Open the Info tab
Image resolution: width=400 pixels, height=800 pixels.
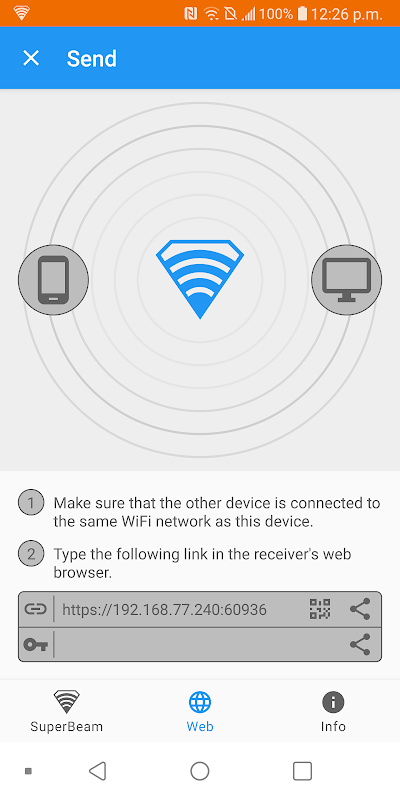click(x=333, y=711)
